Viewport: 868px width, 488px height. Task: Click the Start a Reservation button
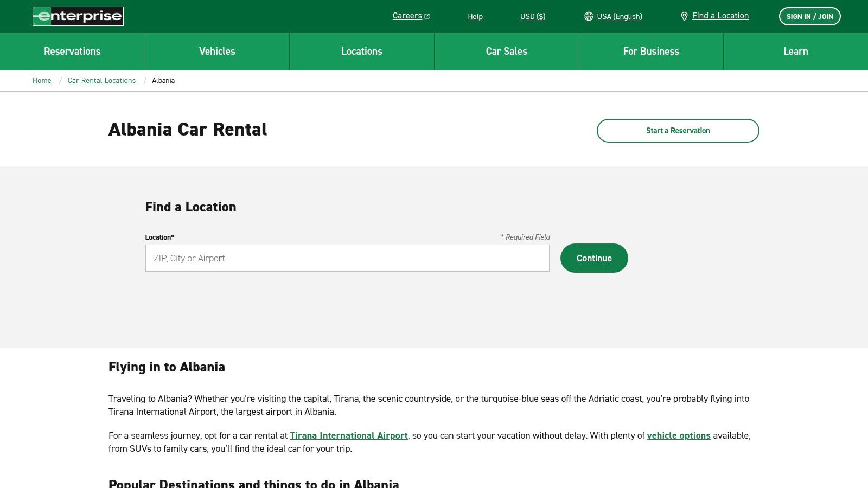click(678, 131)
